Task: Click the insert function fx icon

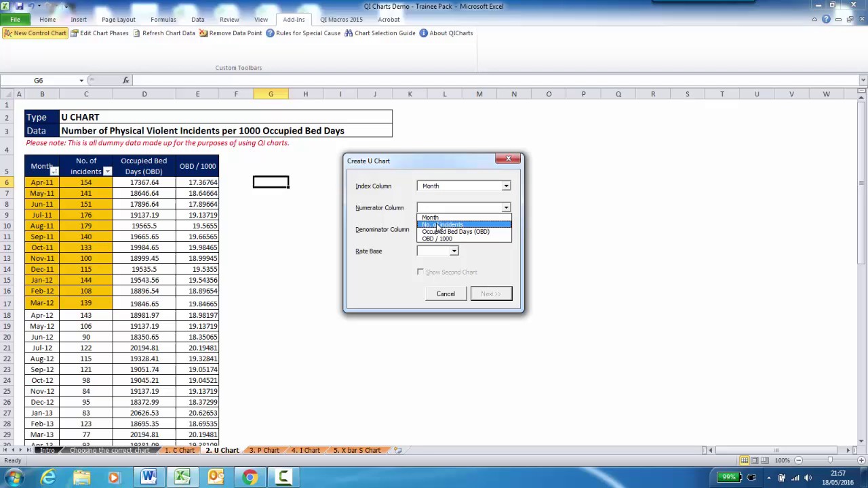Action: [125, 80]
